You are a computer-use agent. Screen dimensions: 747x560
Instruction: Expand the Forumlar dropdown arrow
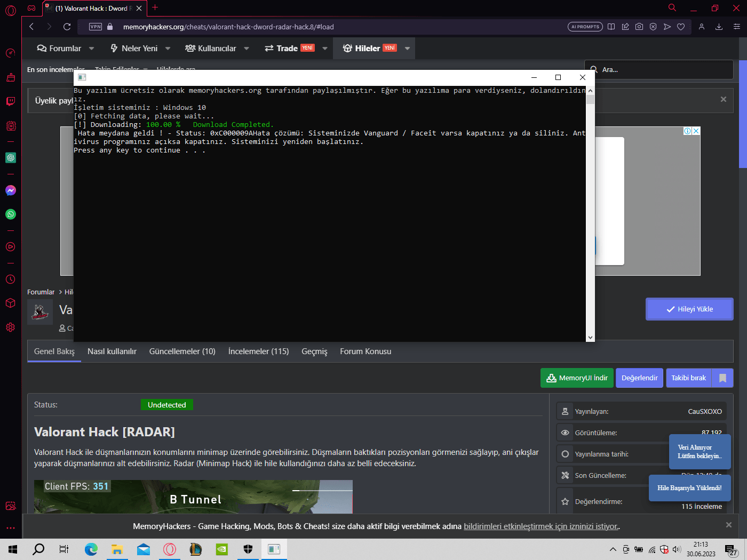point(91,49)
